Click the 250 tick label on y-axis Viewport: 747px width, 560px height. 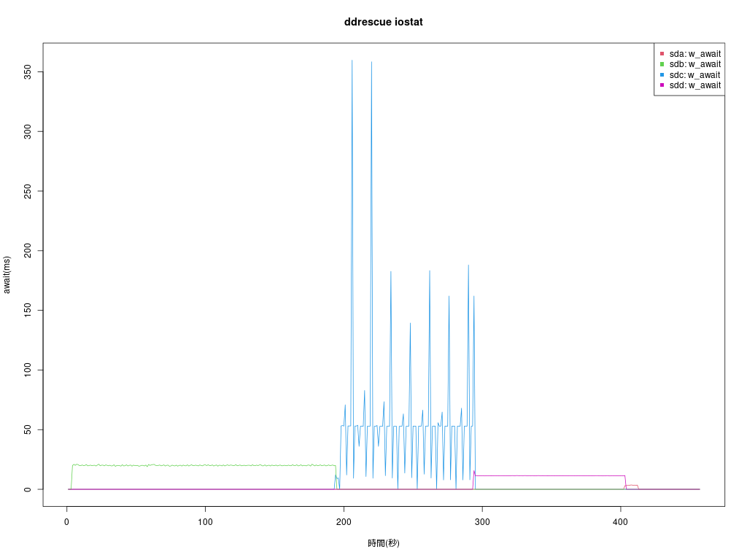pyautogui.click(x=28, y=191)
